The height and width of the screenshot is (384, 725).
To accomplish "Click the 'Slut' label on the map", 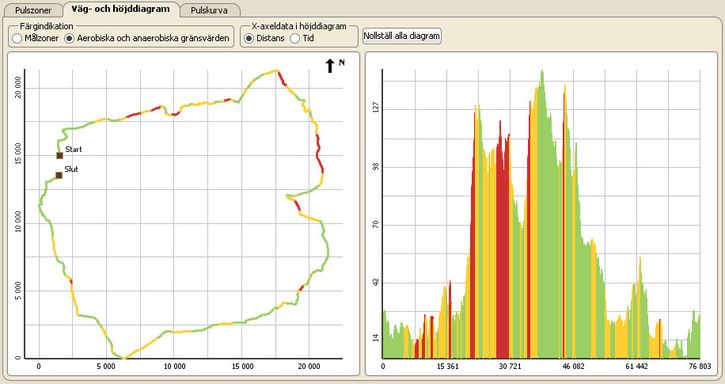I will (71, 169).
